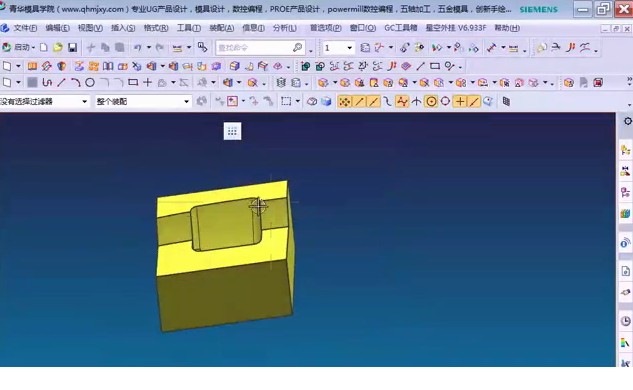
Task: Open the Analysis 分析(L) menu
Action: [285, 28]
